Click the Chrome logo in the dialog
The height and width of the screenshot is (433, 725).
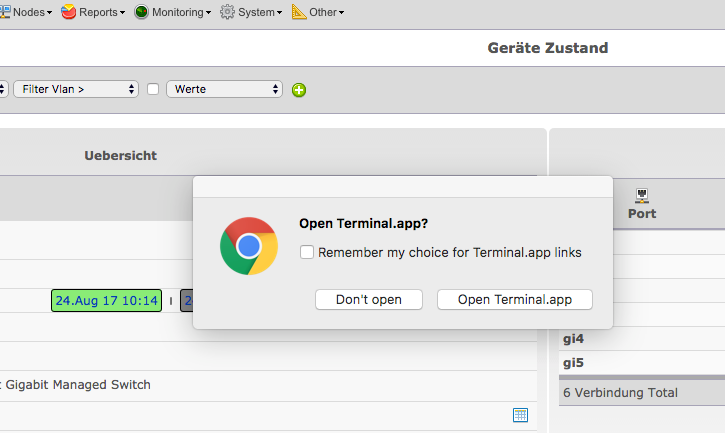[249, 246]
